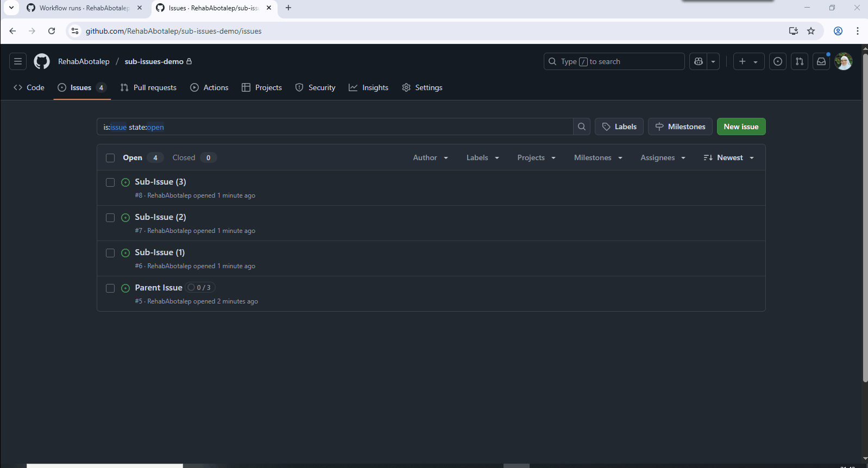Open the Sub-Issue (2) issue title
868x468 pixels.
click(x=160, y=217)
